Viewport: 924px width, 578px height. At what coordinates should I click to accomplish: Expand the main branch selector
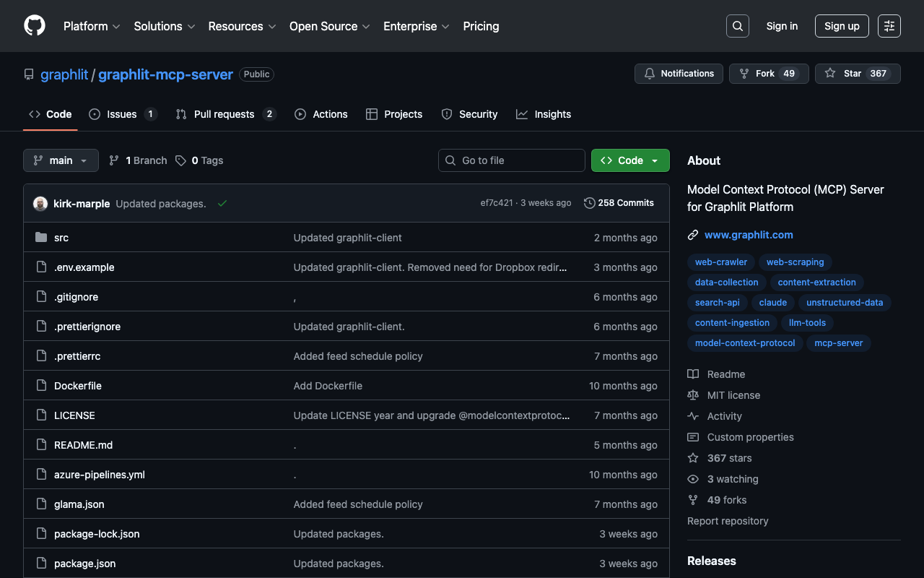coord(61,160)
